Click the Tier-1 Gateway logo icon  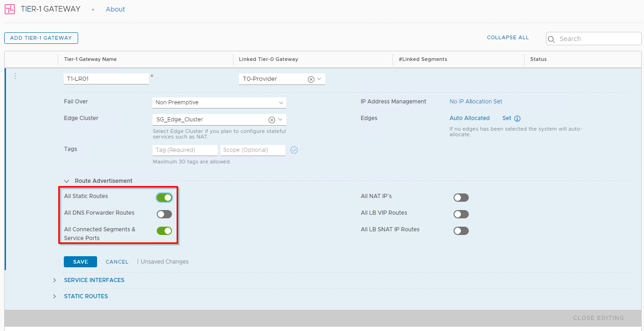(x=9, y=9)
